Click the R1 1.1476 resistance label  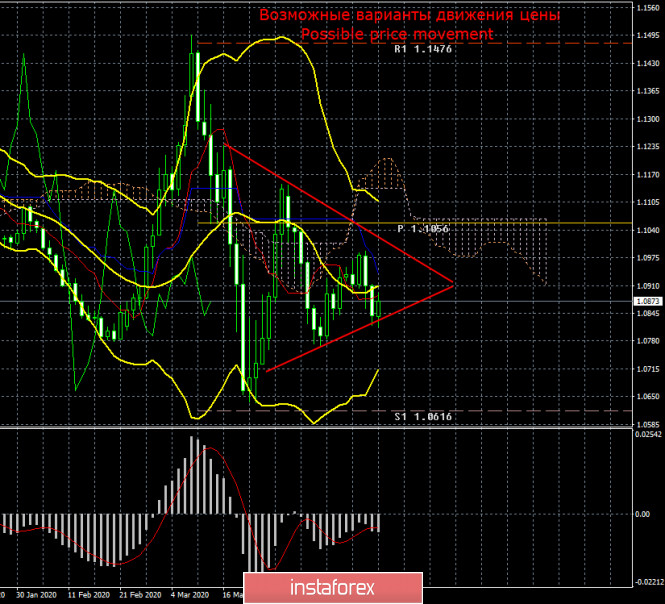click(x=424, y=48)
